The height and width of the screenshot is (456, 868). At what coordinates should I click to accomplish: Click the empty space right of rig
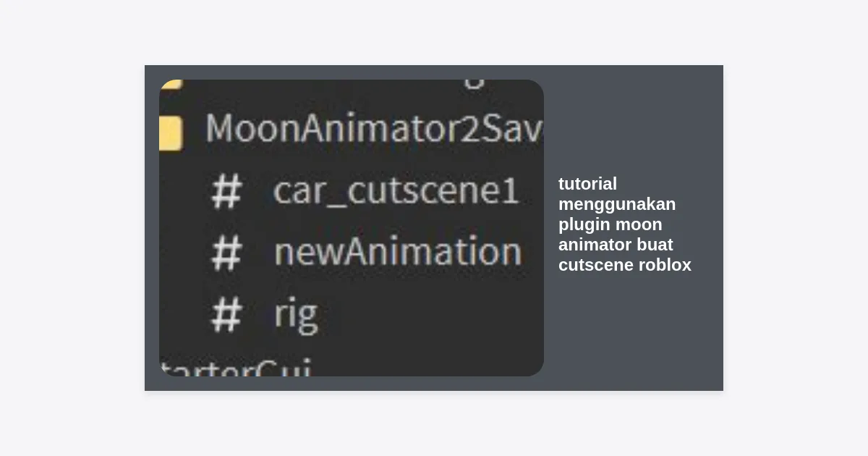point(434,314)
